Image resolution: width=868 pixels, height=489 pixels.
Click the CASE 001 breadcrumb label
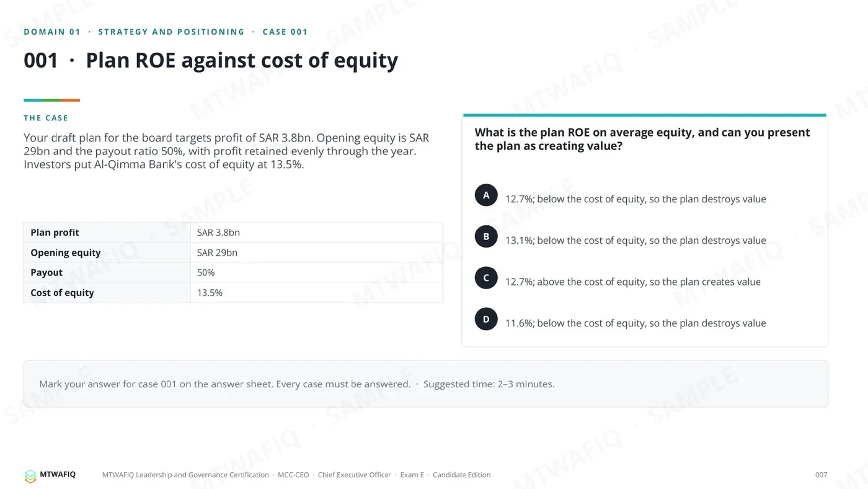point(285,32)
